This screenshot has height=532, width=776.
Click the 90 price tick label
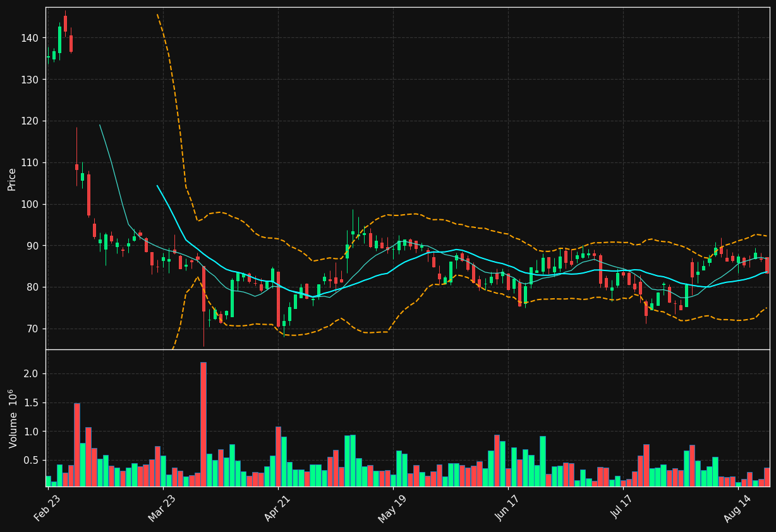(x=32, y=246)
